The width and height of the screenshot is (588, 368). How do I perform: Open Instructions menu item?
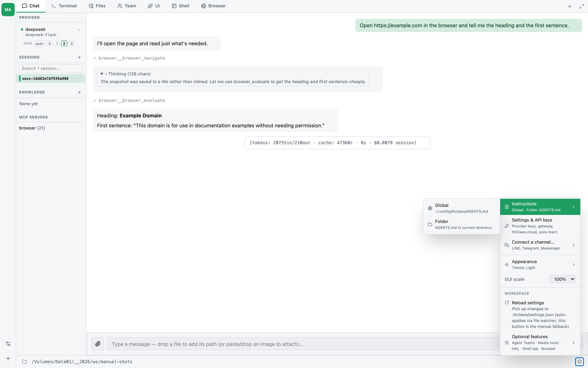point(540,207)
